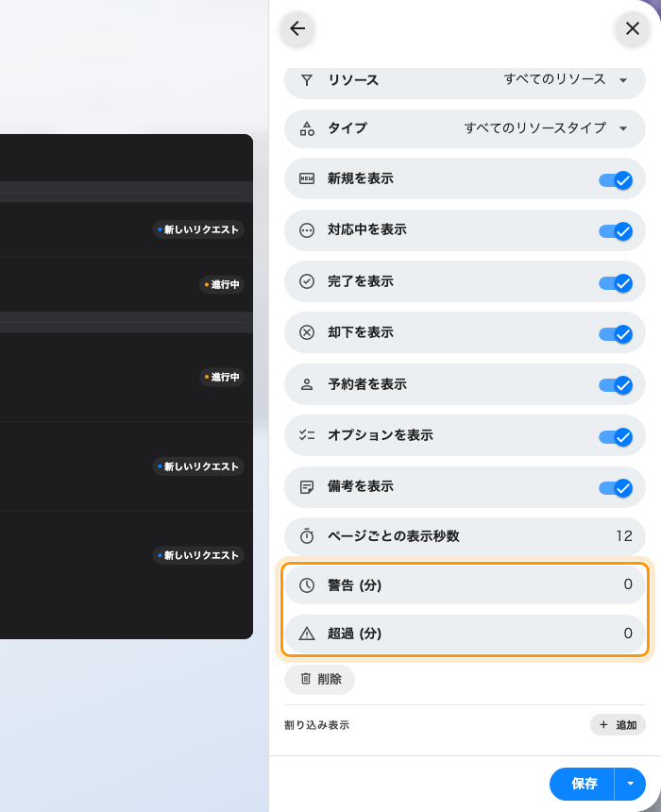Expand the arrow next to 保存
Screen dimensions: 661x812
[630, 784]
